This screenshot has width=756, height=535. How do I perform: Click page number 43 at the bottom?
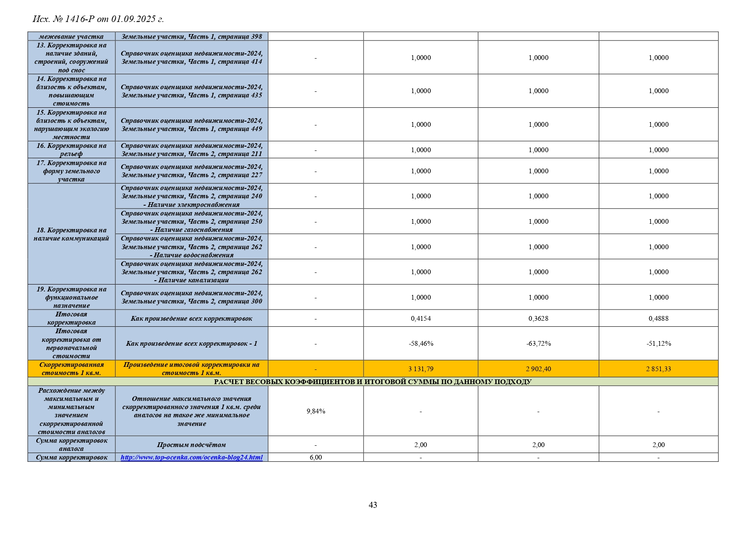373,505
